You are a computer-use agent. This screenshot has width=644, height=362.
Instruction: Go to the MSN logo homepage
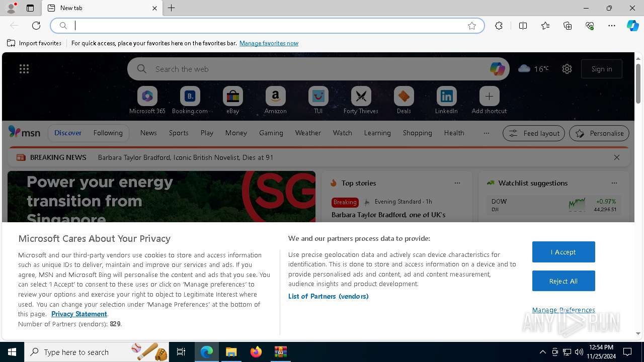[x=24, y=133]
